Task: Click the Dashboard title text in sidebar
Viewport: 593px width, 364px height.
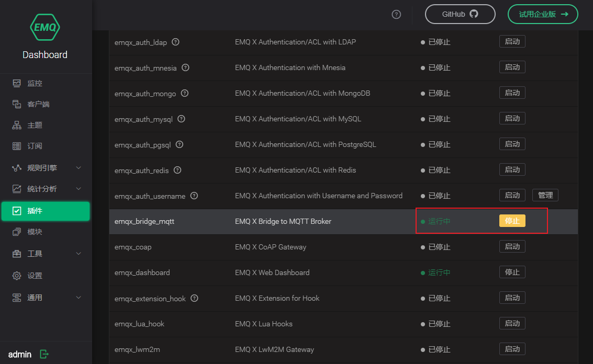Action: [x=44, y=55]
